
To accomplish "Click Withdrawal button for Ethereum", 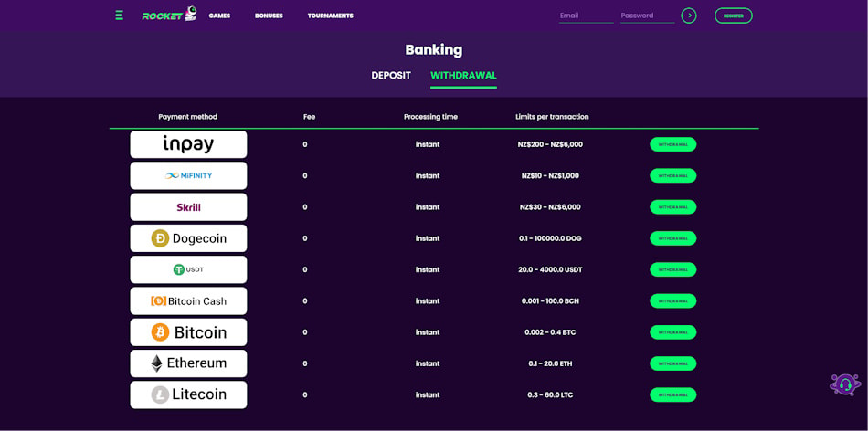I will pos(673,363).
